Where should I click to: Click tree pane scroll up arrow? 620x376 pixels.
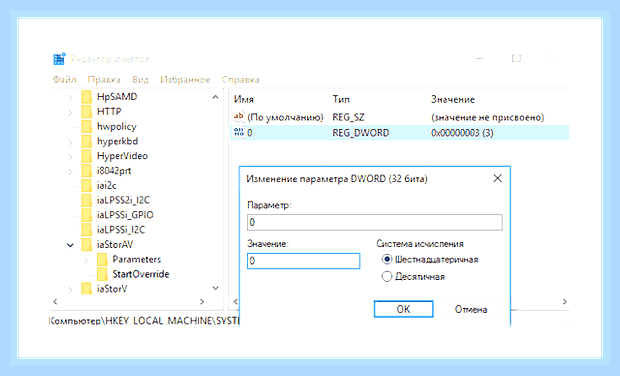click(x=215, y=97)
